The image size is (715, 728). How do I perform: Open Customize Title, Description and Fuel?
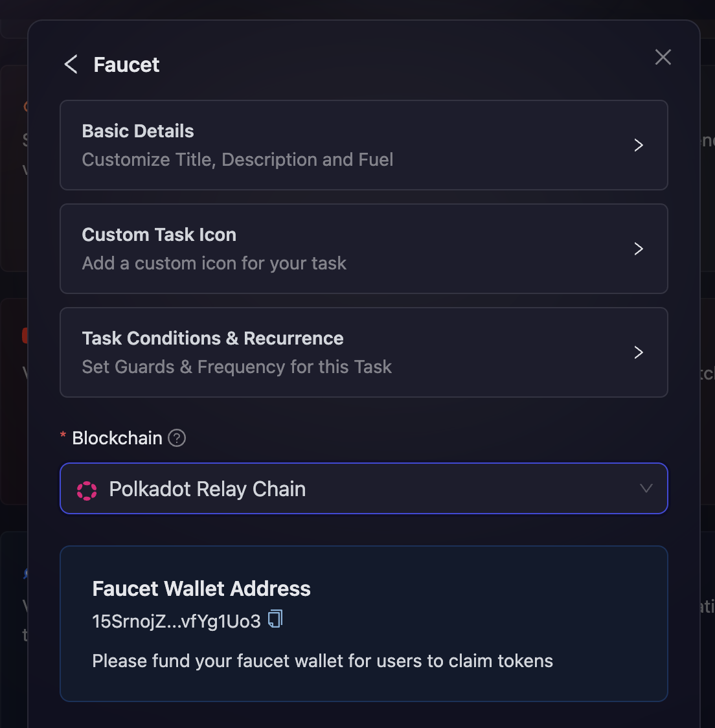point(237,159)
